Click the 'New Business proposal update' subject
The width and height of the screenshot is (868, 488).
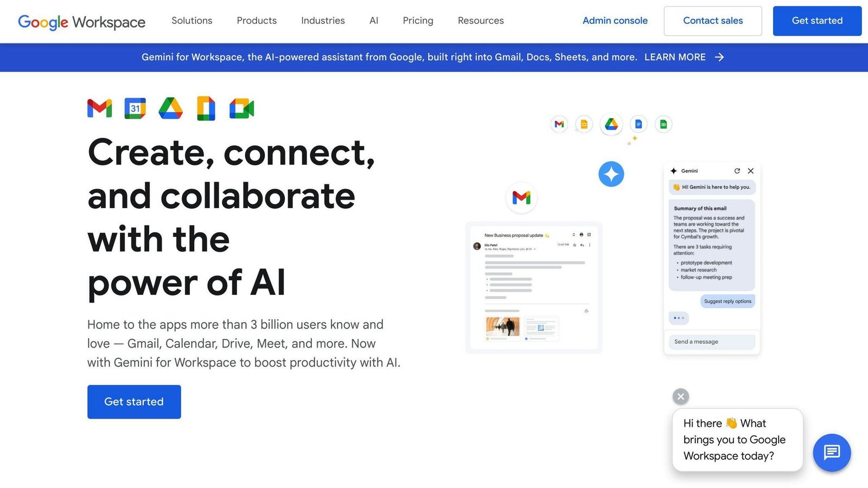[513, 235]
